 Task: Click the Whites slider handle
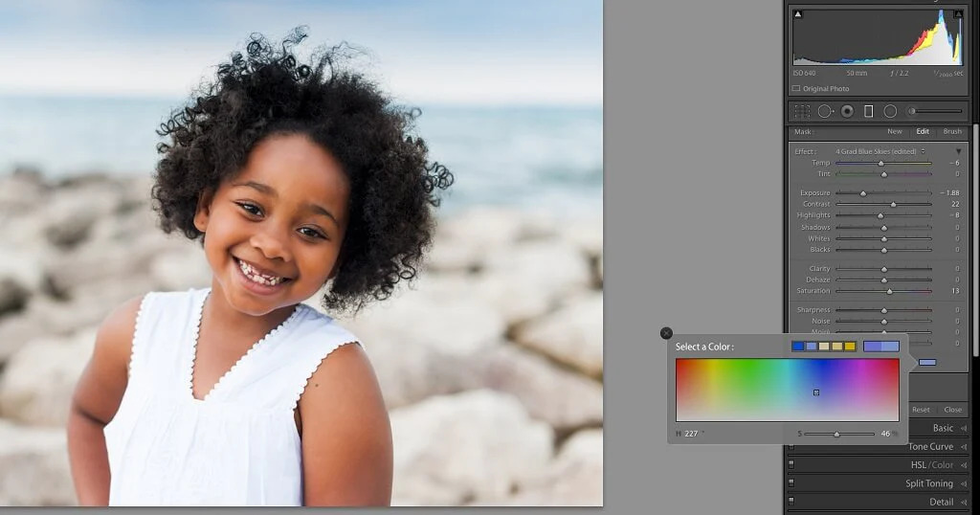883,238
